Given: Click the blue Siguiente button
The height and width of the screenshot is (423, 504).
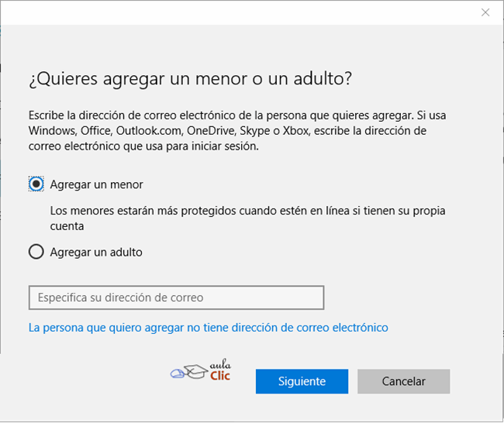Looking at the screenshot, I should [302, 381].
